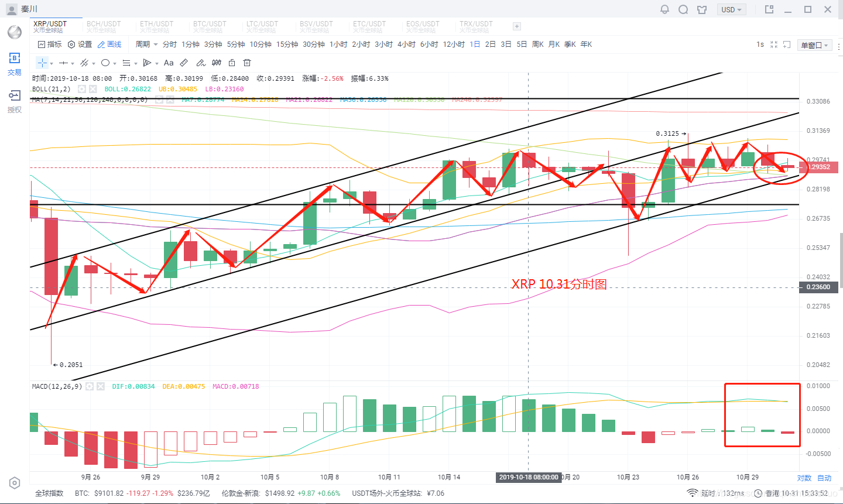Open hexagon settings icon at sidebar bottom

15,483
